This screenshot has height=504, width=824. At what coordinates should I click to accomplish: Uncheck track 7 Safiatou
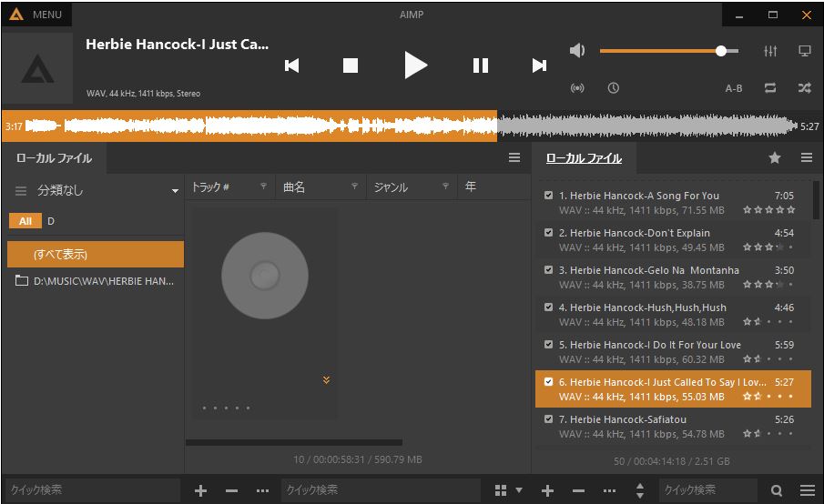point(548,419)
